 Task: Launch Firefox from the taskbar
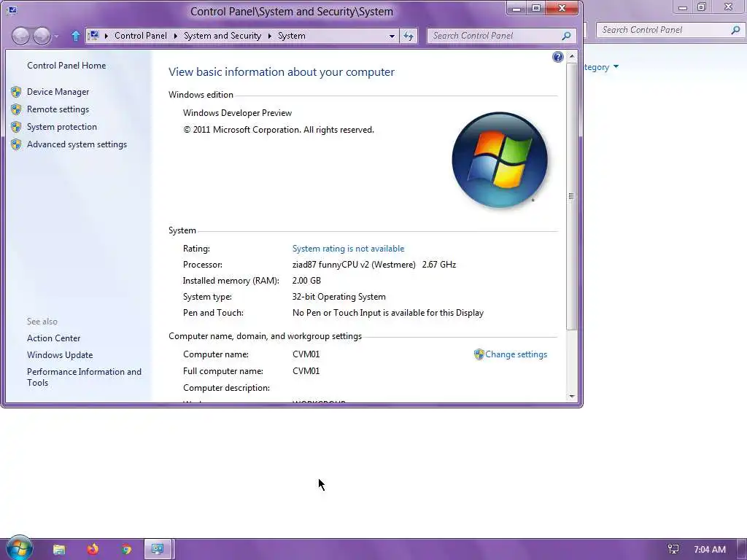[x=93, y=549]
